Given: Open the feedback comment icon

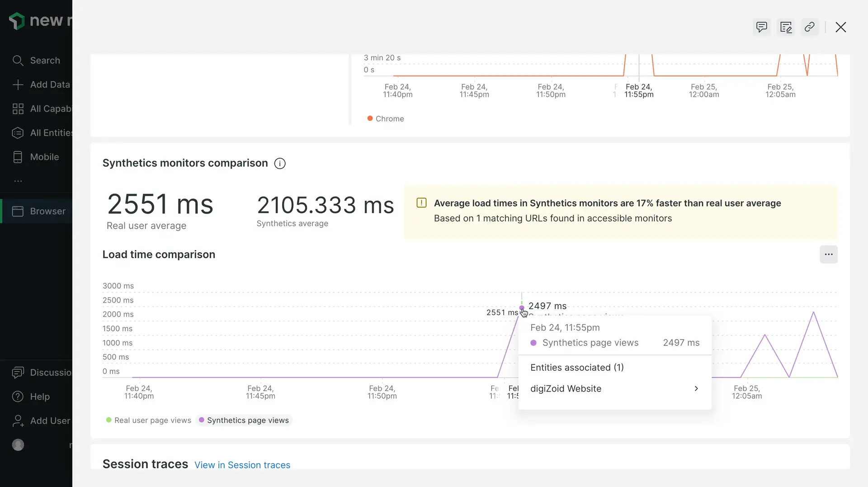Looking at the screenshot, I should pyautogui.click(x=762, y=27).
